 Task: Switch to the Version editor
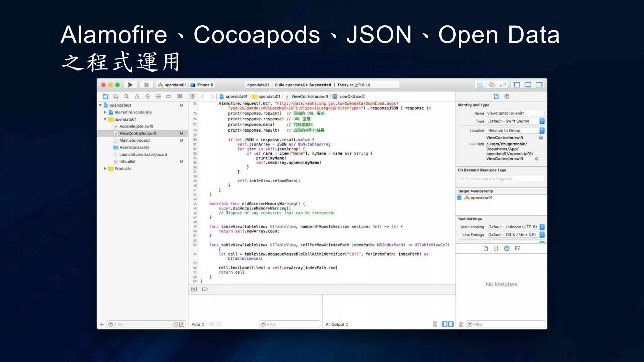[503, 85]
